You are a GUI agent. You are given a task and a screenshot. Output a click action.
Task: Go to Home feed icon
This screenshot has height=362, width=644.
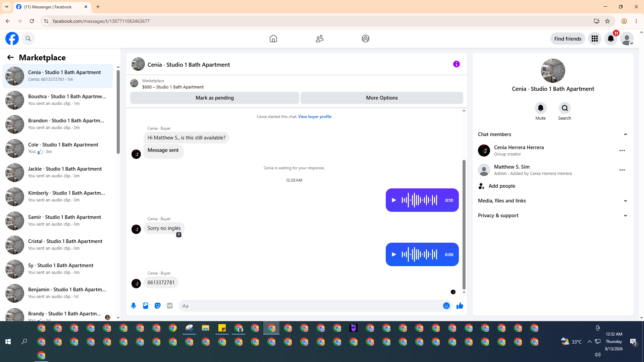click(x=273, y=39)
